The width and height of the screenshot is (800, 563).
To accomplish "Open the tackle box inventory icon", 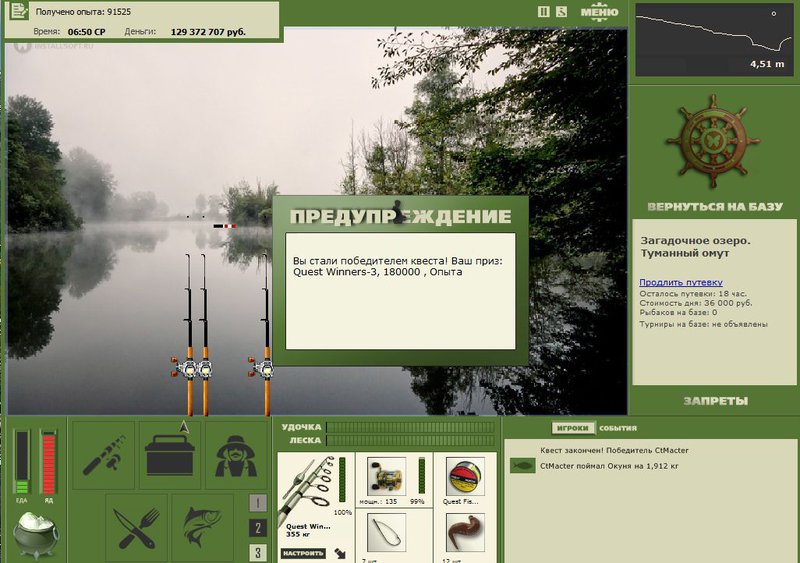I will point(170,455).
